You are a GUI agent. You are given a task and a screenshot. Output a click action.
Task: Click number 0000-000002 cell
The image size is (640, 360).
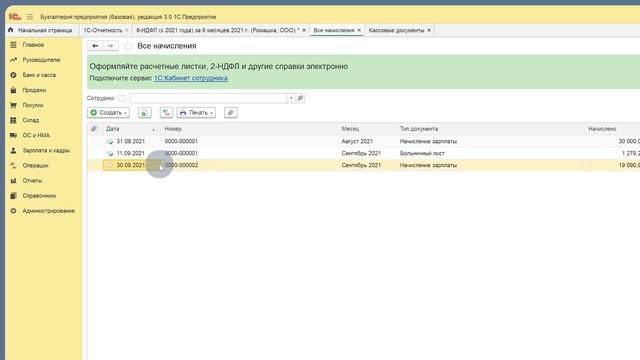[181, 165]
